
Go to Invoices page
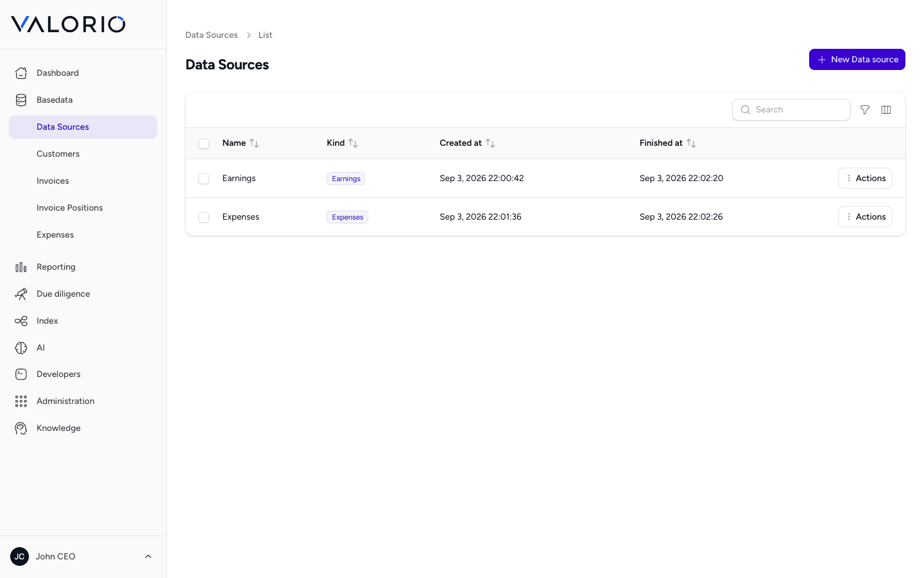[x=83, y=181]
